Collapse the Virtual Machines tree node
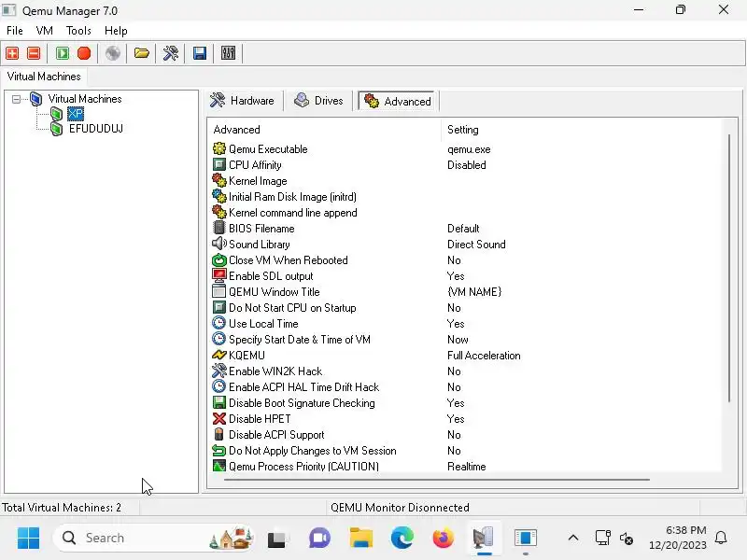 16,99
